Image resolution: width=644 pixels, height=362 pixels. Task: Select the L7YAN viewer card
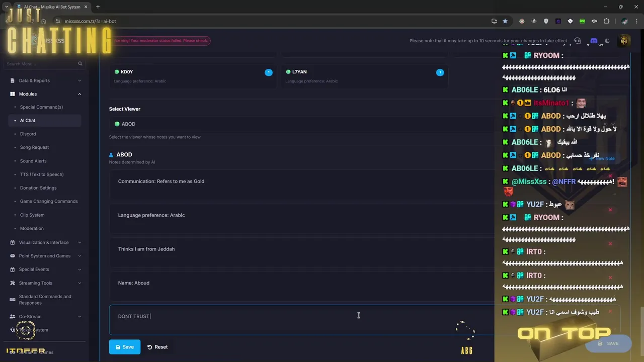click(364, 76)
